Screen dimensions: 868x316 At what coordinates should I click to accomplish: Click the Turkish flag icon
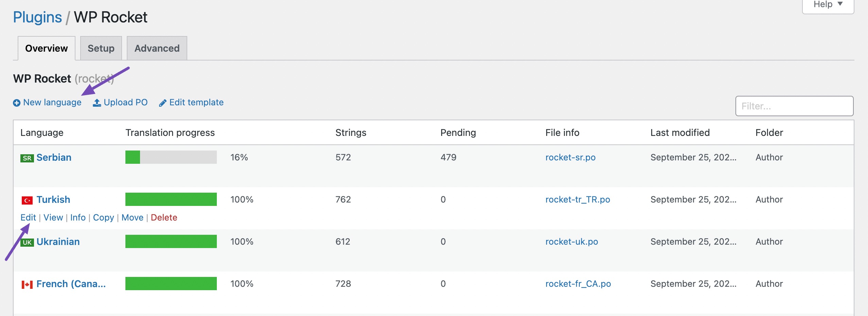coord(27,200)
